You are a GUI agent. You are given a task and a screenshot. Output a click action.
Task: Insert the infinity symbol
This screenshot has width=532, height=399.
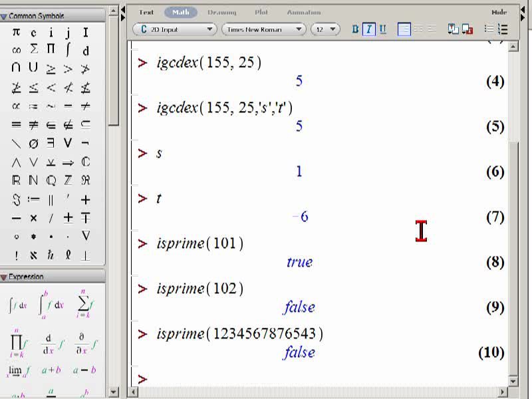[x=16, y=51]
